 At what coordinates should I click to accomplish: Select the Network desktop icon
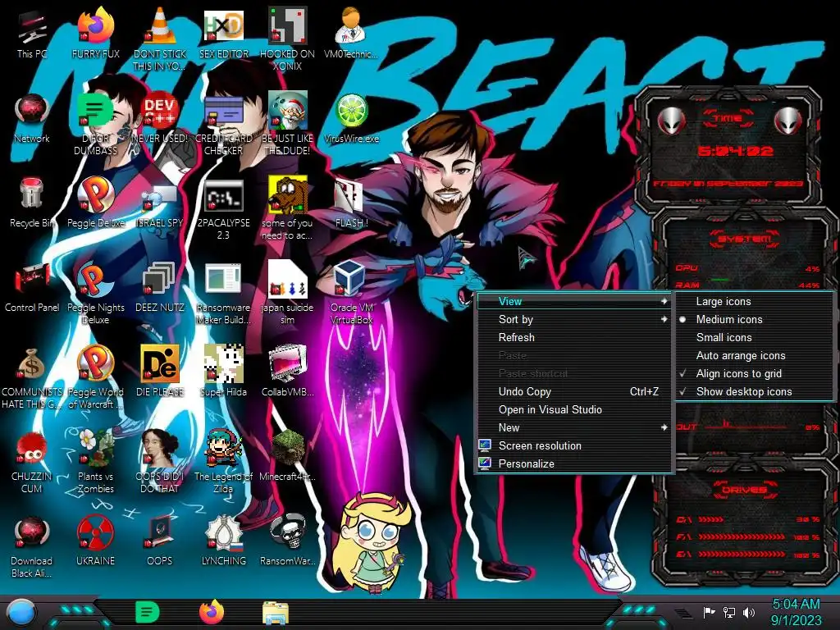coord(32,120)
